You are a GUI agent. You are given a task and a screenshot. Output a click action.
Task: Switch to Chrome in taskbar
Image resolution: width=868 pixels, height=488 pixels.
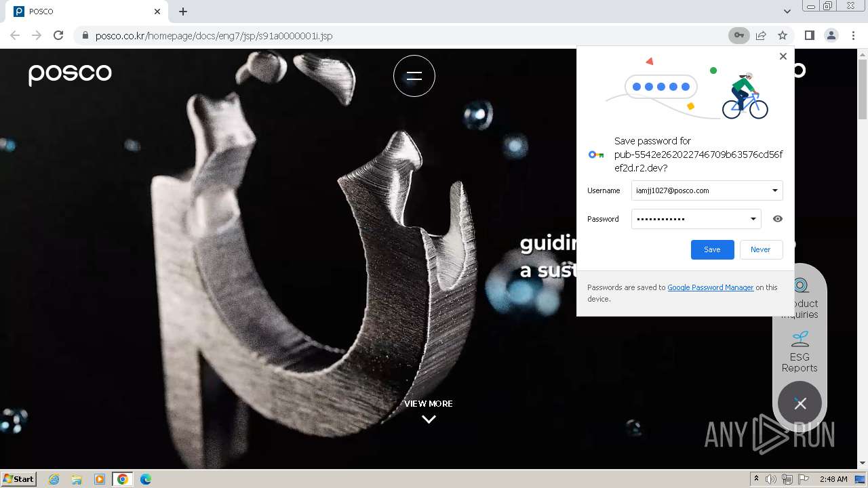pyautogui.click(x=123, y=479)
